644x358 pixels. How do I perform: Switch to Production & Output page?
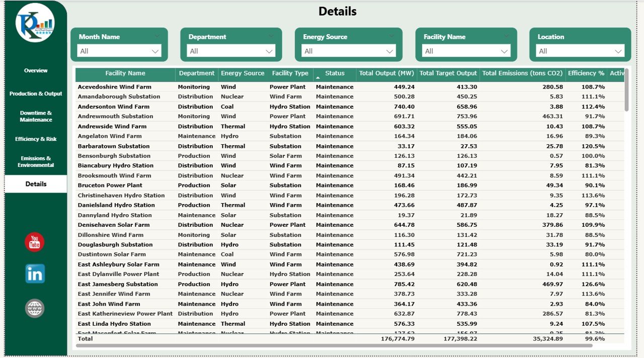[x=36, y=94]
